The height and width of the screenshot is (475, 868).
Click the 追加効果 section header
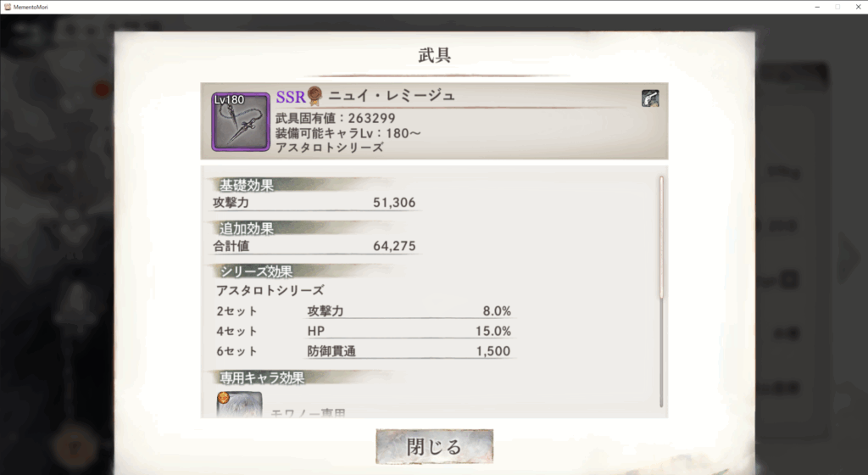tap(247, 228)
